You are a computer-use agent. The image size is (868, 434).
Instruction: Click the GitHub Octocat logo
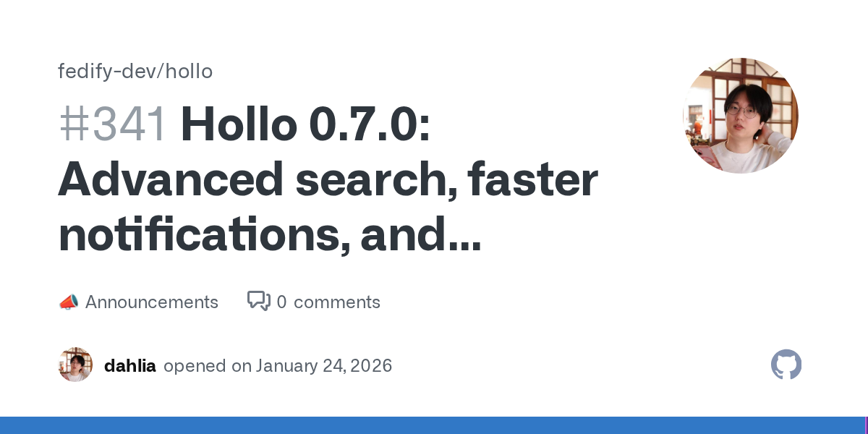786,365
